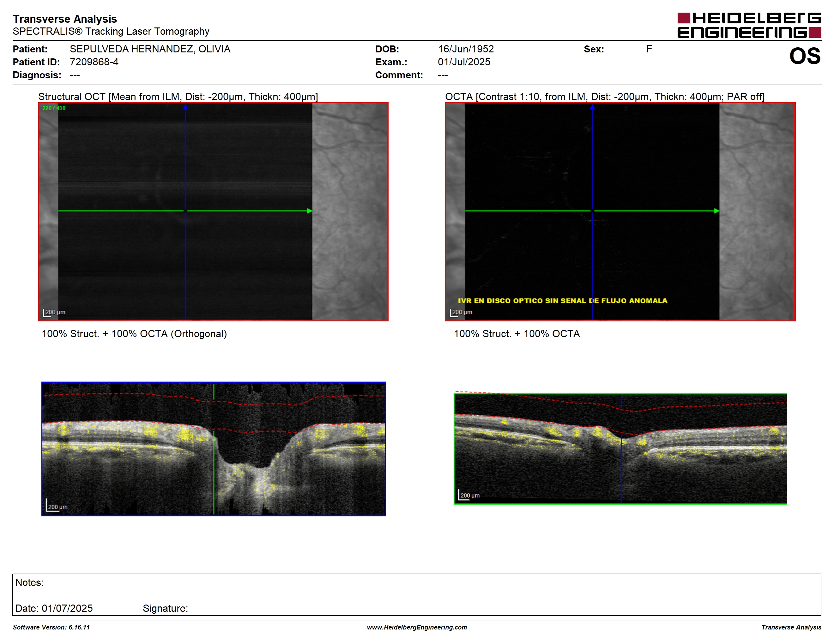Click the green arrowhead in the Structural OCT image
Image resolution: width=834 pixels, height=644 pixels.
coord(310,211)
